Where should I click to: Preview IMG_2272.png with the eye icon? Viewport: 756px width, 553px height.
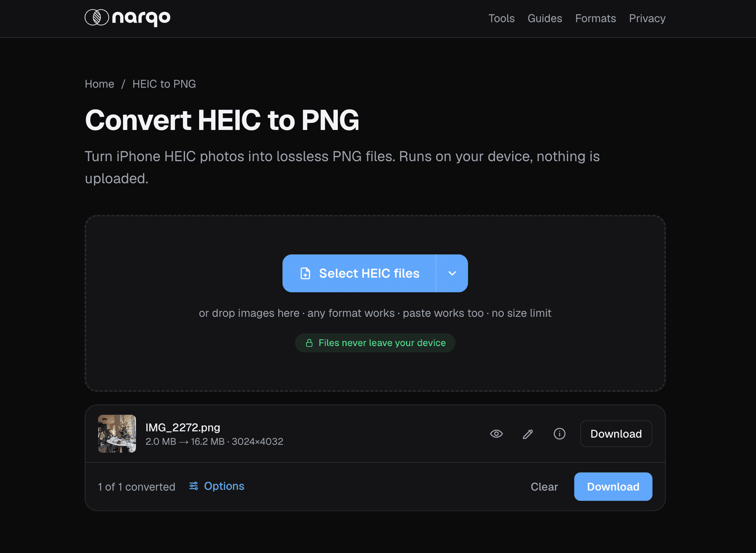click(x=496, y=434)
